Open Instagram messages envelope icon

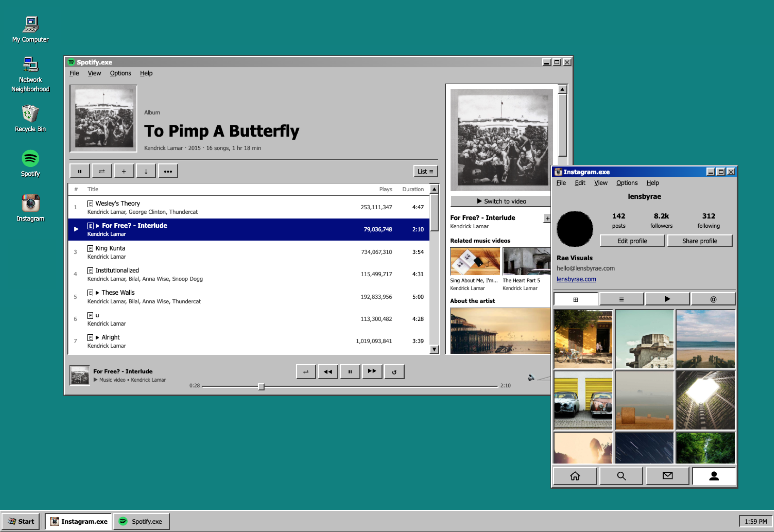(667, 476)
